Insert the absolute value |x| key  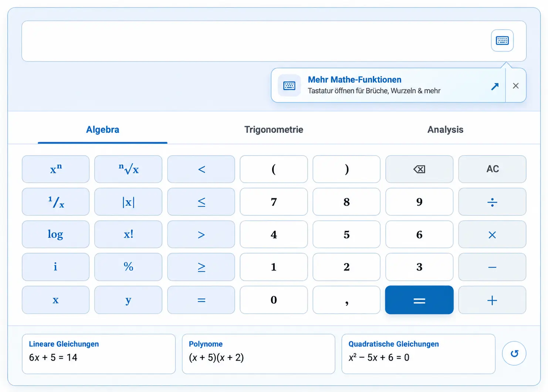tap(128, 202)
